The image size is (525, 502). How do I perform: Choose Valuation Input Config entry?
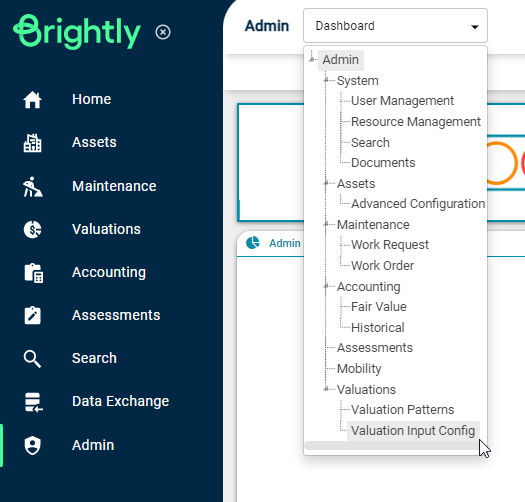(413, 431)
